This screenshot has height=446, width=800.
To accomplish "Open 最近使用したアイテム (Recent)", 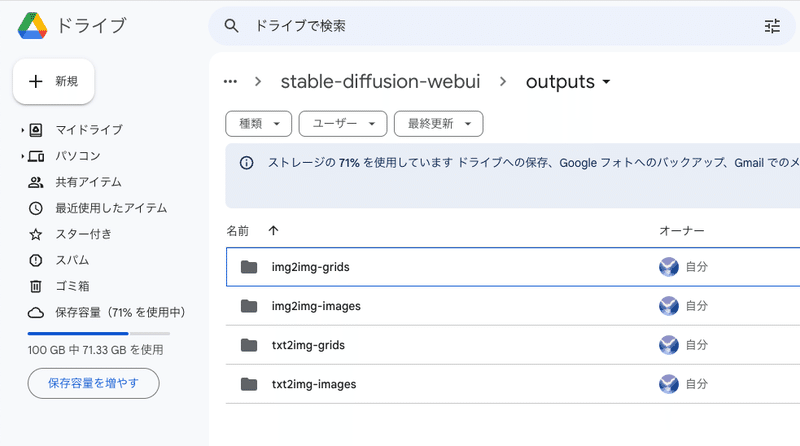I will point(110,208).
